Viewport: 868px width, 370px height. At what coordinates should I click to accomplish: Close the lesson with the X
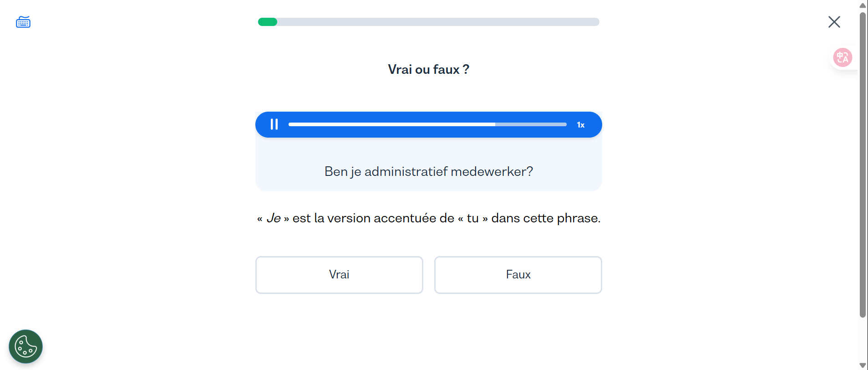point(834,22)
